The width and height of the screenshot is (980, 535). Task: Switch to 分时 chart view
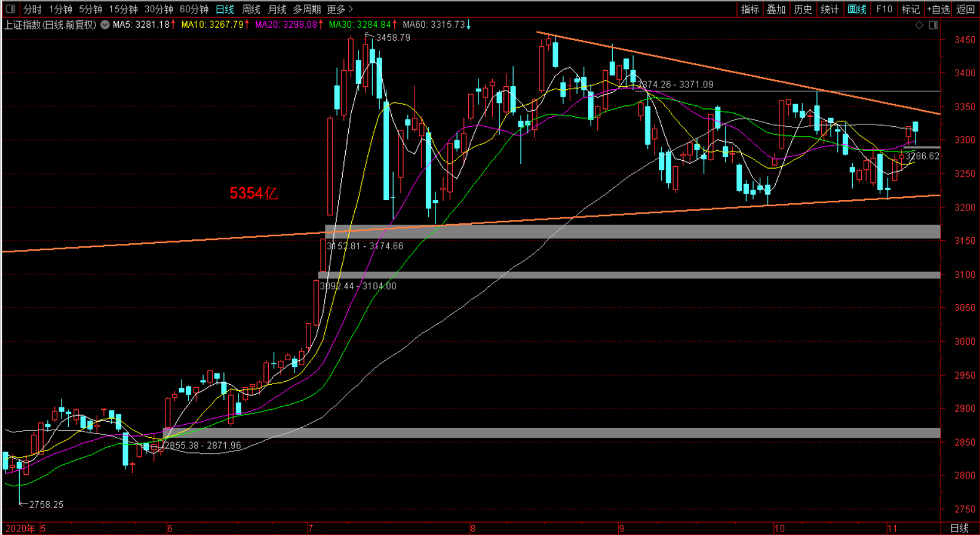(33, 9)
